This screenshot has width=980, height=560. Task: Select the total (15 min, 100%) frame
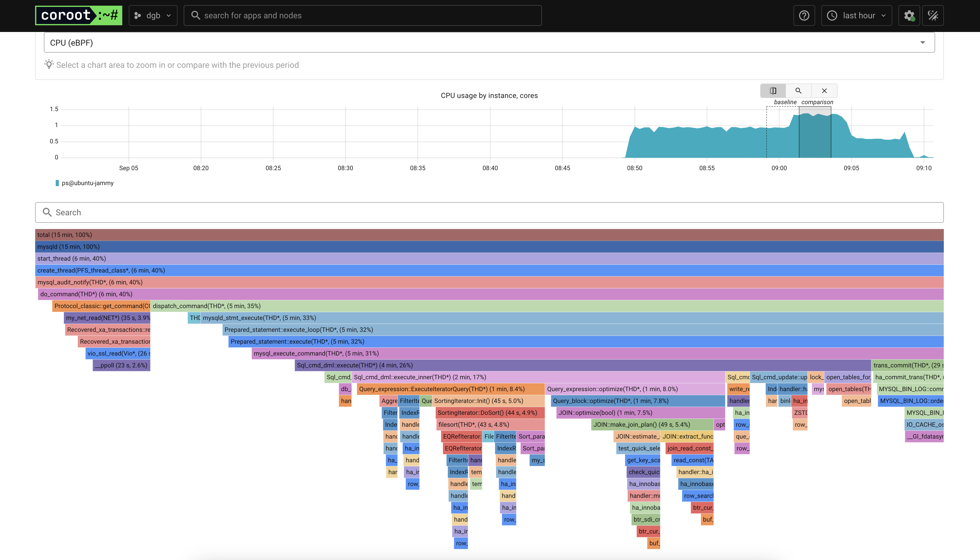(x=489, y=235)
